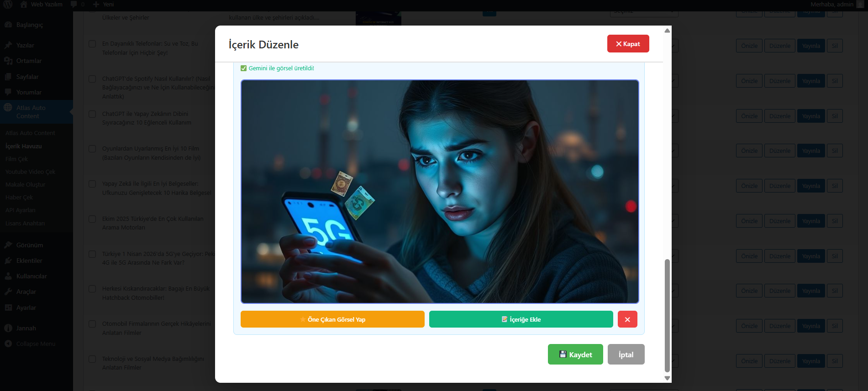Click Yayınla for 'En Dayanıklı Telefonlar' row
This screenshot has height=391, width=868.
811,46
